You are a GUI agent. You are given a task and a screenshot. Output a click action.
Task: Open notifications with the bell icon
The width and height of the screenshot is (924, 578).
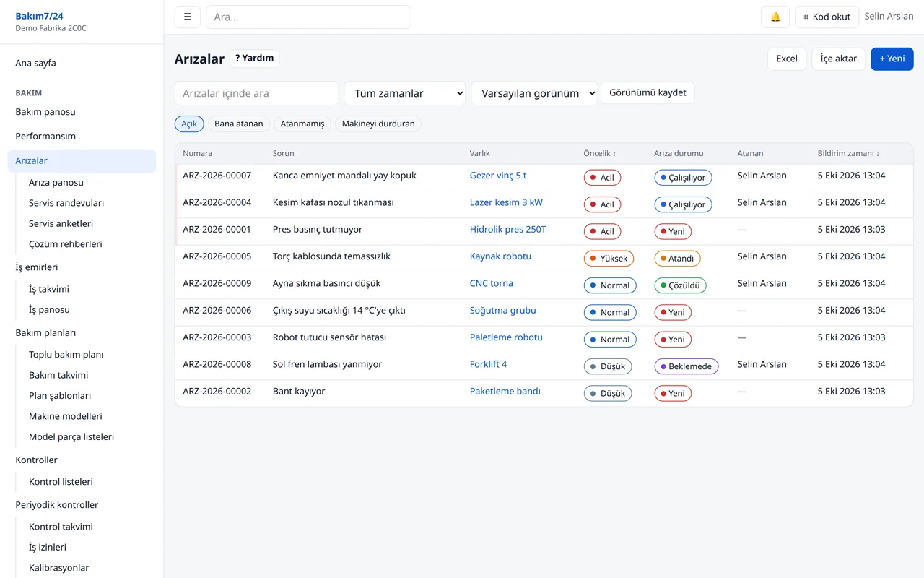pos(775,17)
